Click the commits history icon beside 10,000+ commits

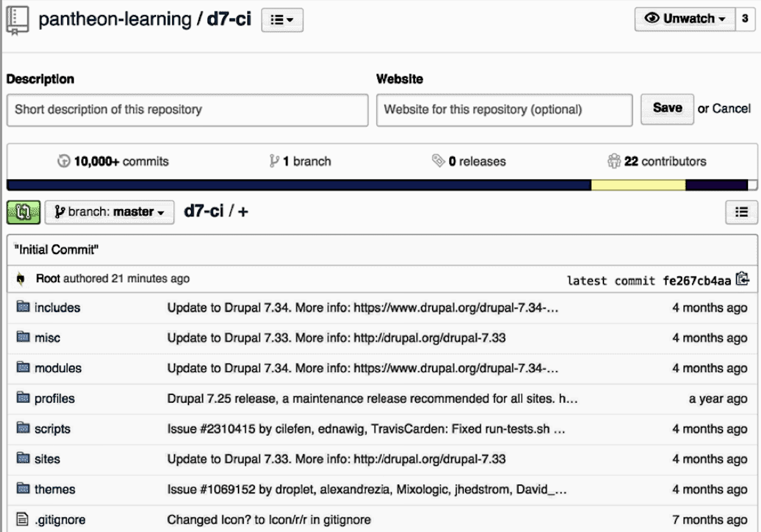[64, 161]
